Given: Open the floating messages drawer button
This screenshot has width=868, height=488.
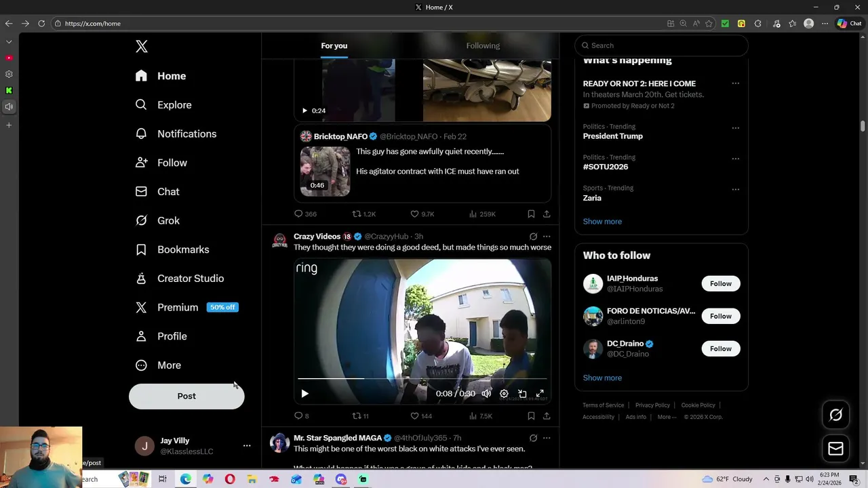Looking at the screenshot, I should (835, 449).
